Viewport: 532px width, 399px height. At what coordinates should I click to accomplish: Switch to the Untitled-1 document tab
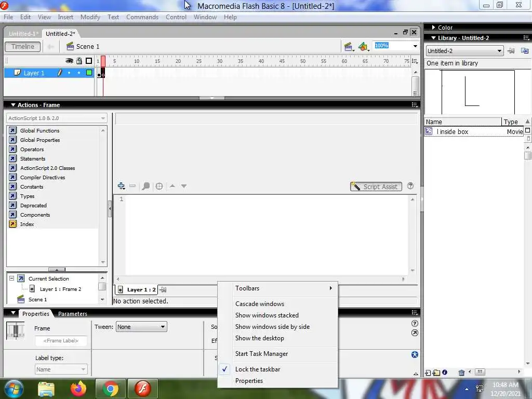(23, 34)
